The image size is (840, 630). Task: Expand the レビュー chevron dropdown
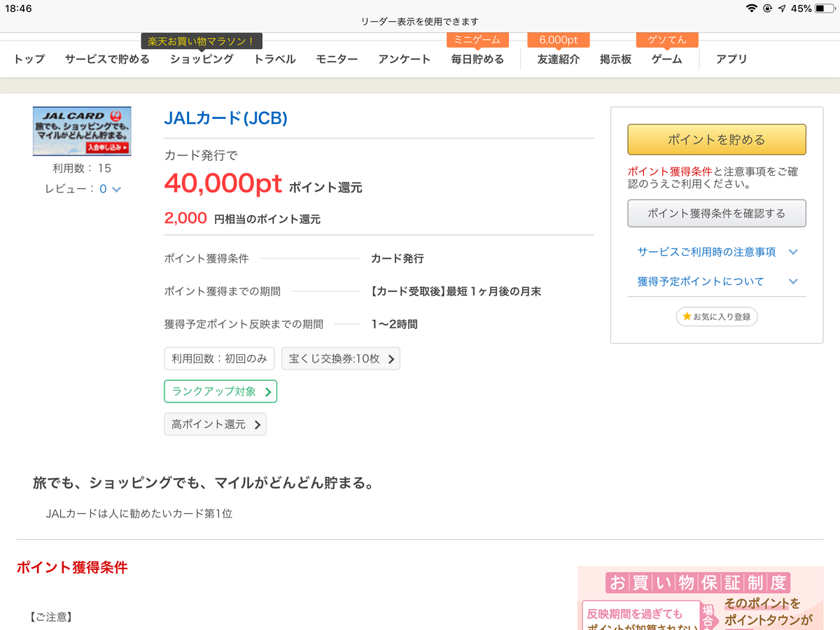pyautogui.click(x=116, y=190)
